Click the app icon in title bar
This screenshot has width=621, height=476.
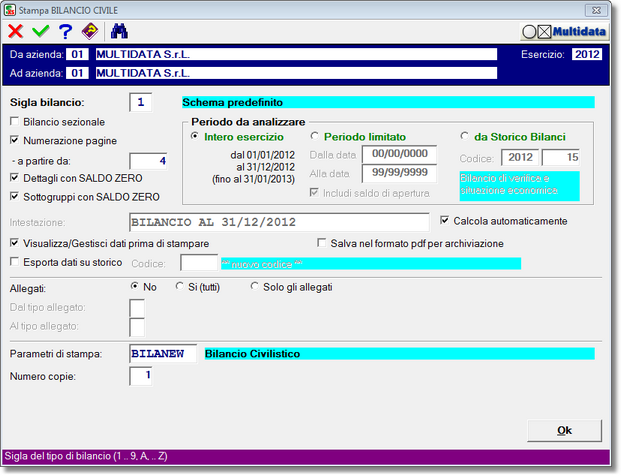click(x=10, y=10)
